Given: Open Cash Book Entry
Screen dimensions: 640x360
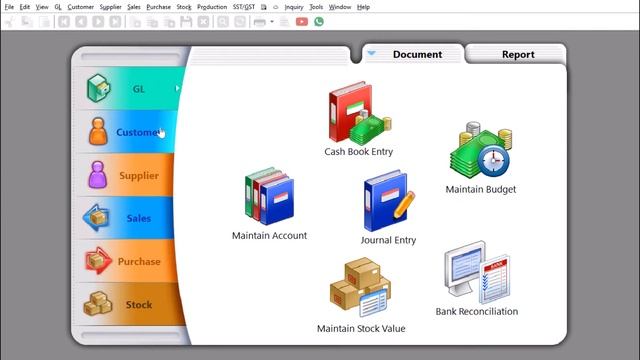Looking at the screenshot, I should coord(359,118).
